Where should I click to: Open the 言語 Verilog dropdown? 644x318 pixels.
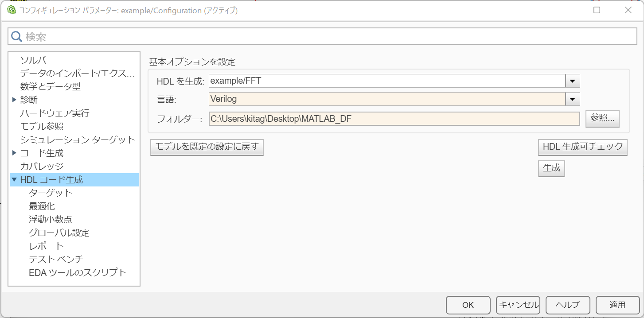pos(572,99)
